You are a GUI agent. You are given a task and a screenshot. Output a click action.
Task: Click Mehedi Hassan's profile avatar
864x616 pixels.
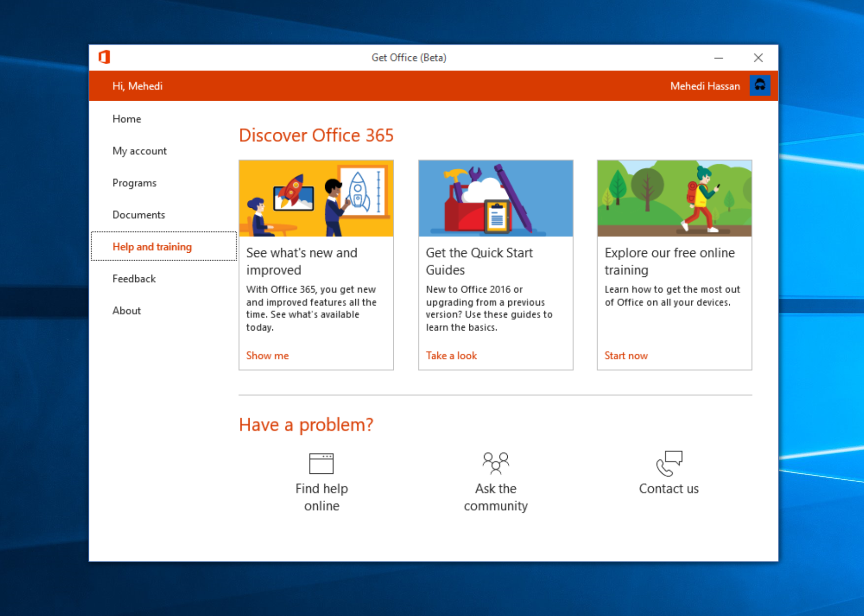[x=759, y=86]
